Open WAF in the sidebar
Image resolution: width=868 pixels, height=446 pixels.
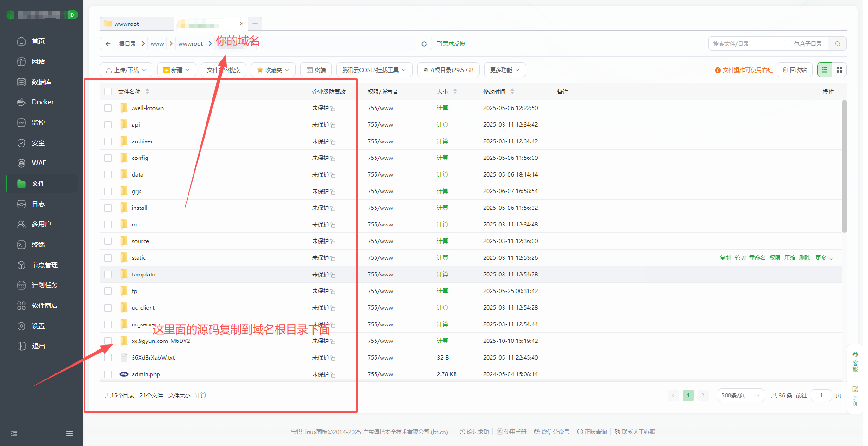pos(39,163)
